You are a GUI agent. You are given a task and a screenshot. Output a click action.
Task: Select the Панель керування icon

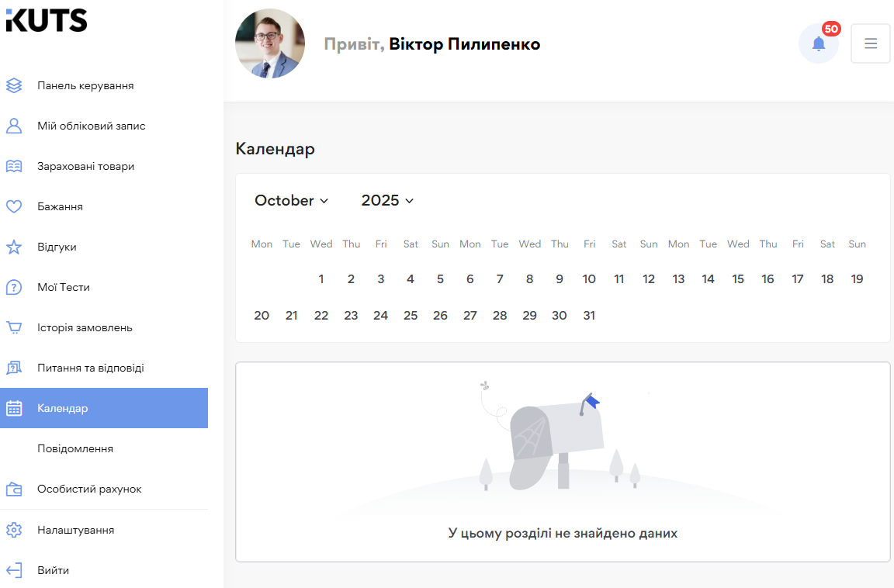coord(14,85)
